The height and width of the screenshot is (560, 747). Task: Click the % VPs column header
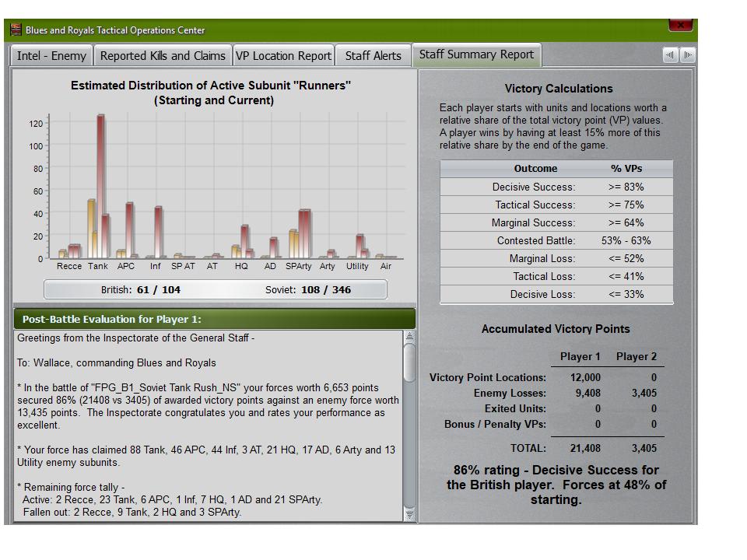coord(626,169)
